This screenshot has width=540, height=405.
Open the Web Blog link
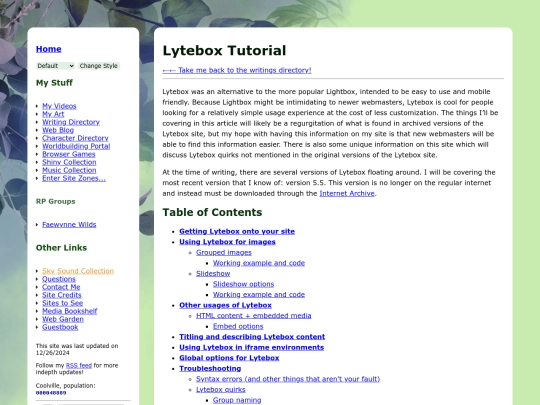click(58, 130)
